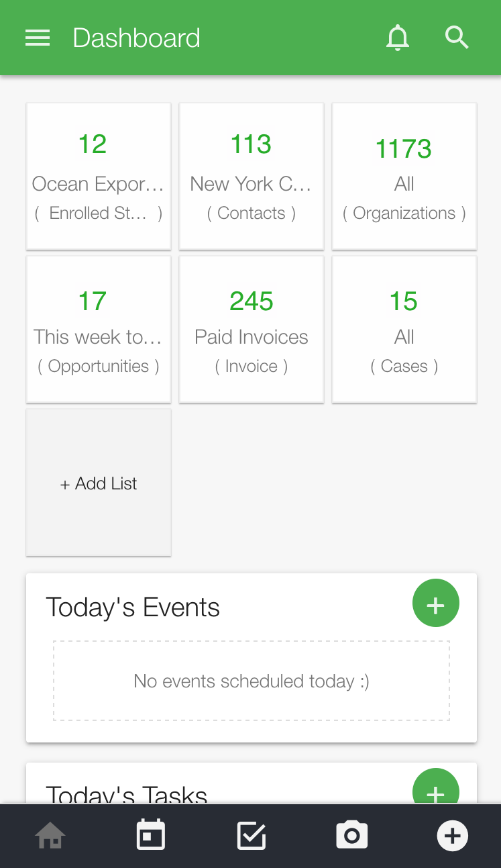
Task: Open the notifications bell
Action: pyautogui.click(x=397, y=38)
